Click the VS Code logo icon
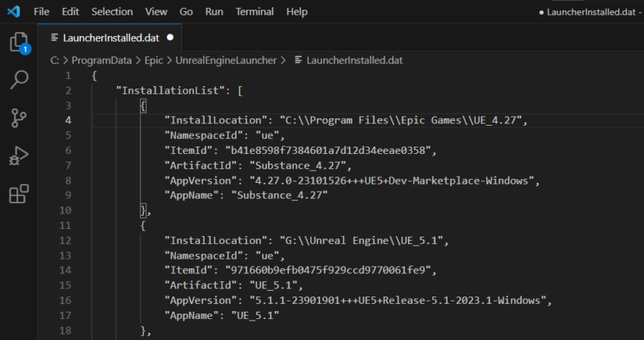The image size is (644, 340). (14, 11)
